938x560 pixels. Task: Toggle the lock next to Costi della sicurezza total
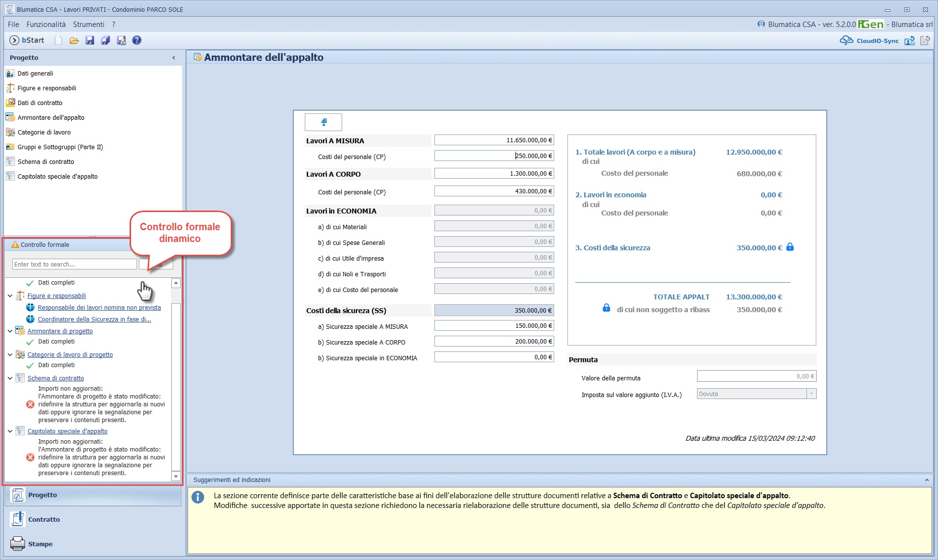[790, 247]
